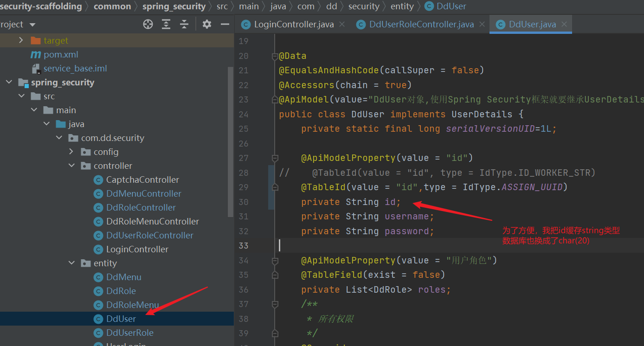Click the Collapse All icon in Project toolbar

(x=184, y=24)
